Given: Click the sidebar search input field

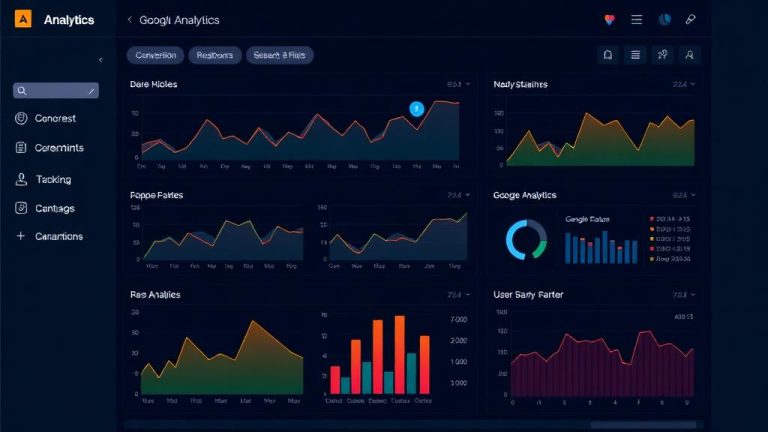Looking at the screenshot, I should [x=56, y=91].
